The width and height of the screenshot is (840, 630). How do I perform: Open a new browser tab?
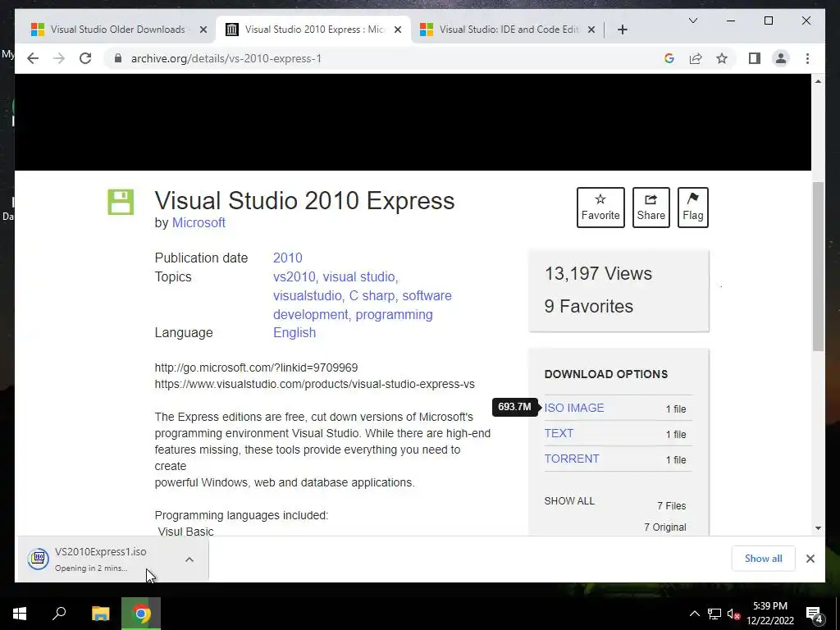pyautogui.click(x=622, y=30)
